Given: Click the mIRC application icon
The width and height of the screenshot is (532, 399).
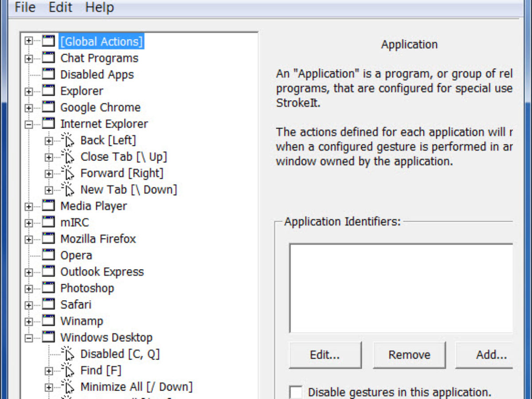Looking at the screenshot, I should click(x=48, y=222).
